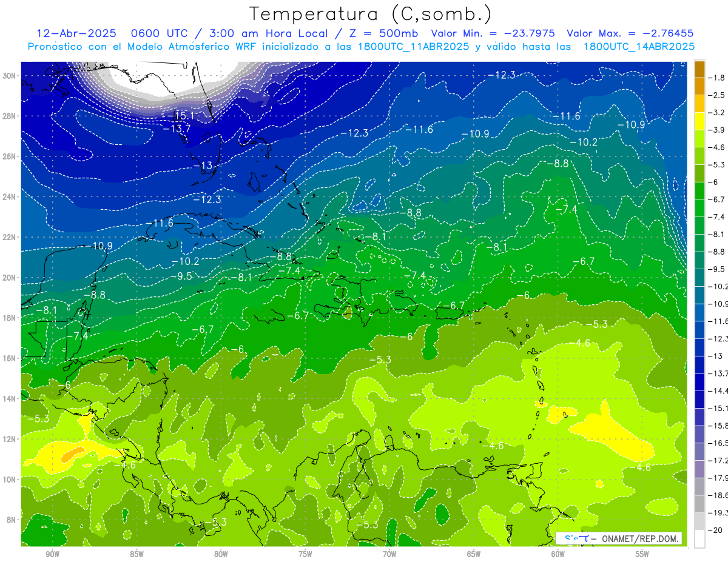Viewport: 728px width, 562px height.
Task: Click the 90W longitude axis label
Action: point(52,554)
